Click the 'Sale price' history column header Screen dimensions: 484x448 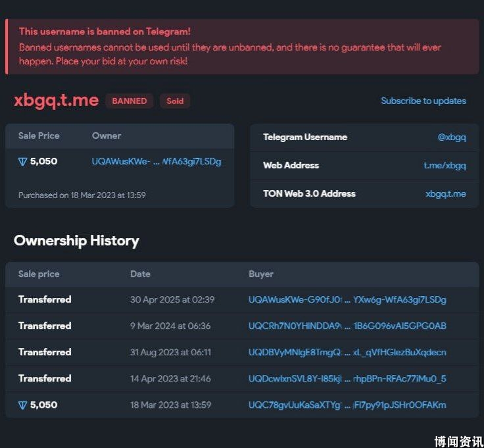click(x=39, y=274)
